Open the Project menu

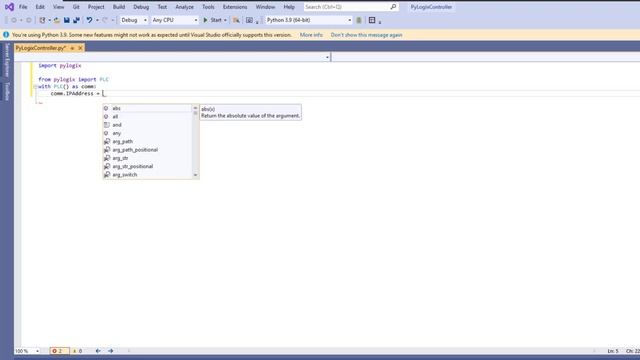point(96,7)
